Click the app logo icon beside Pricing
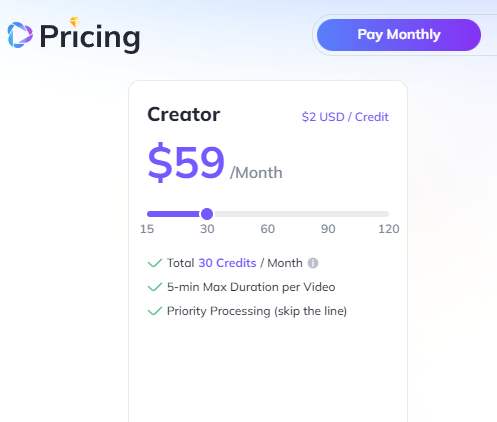 click(x=20, y=35)
